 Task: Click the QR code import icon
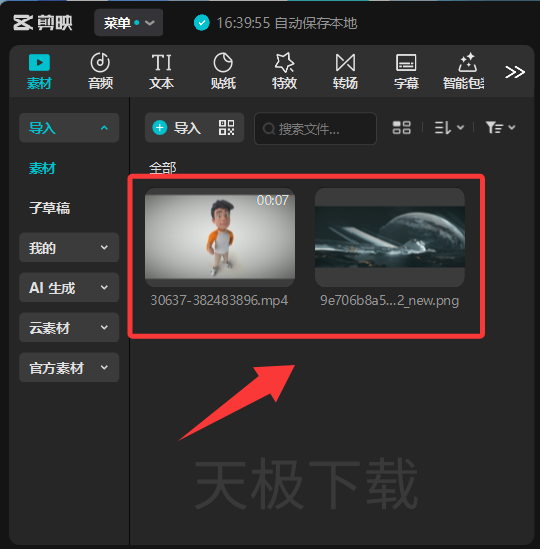[x=227, y=127]
